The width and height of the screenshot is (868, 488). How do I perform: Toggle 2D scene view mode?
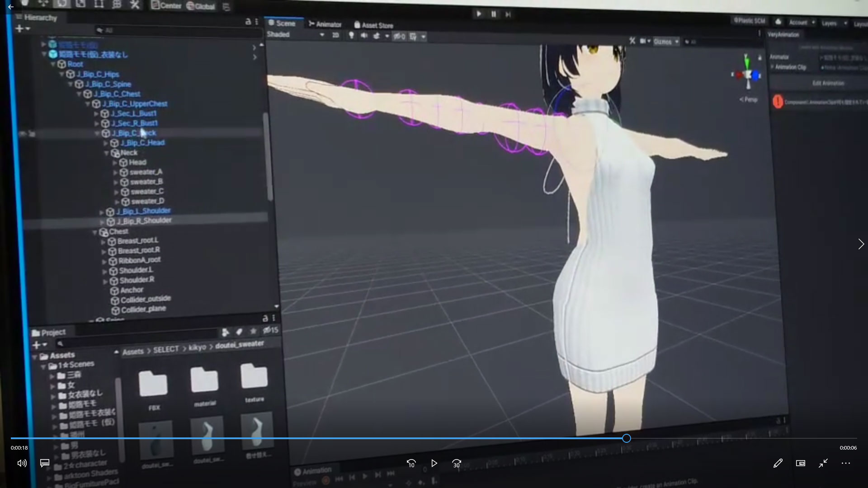coord(335,35)
